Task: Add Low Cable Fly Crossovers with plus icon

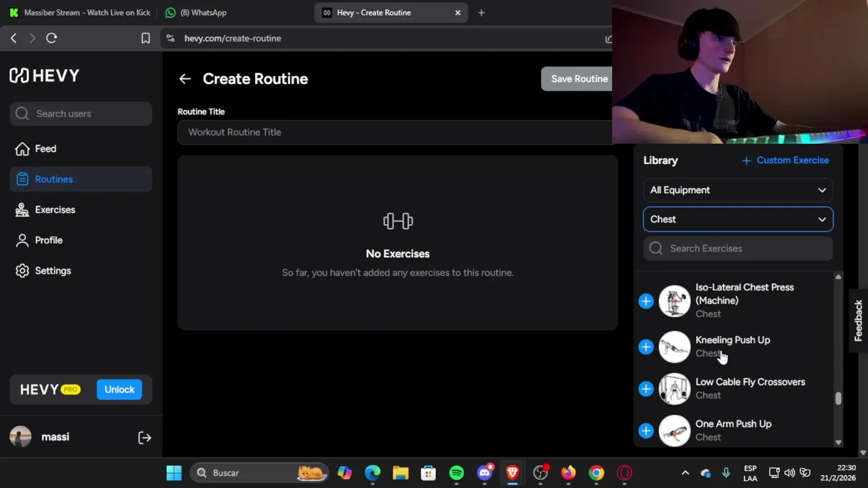Action: [x=646, y=389]
